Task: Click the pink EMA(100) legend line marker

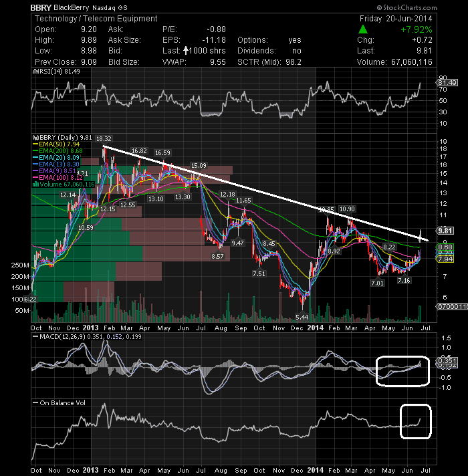Action: tap(35, 178)
